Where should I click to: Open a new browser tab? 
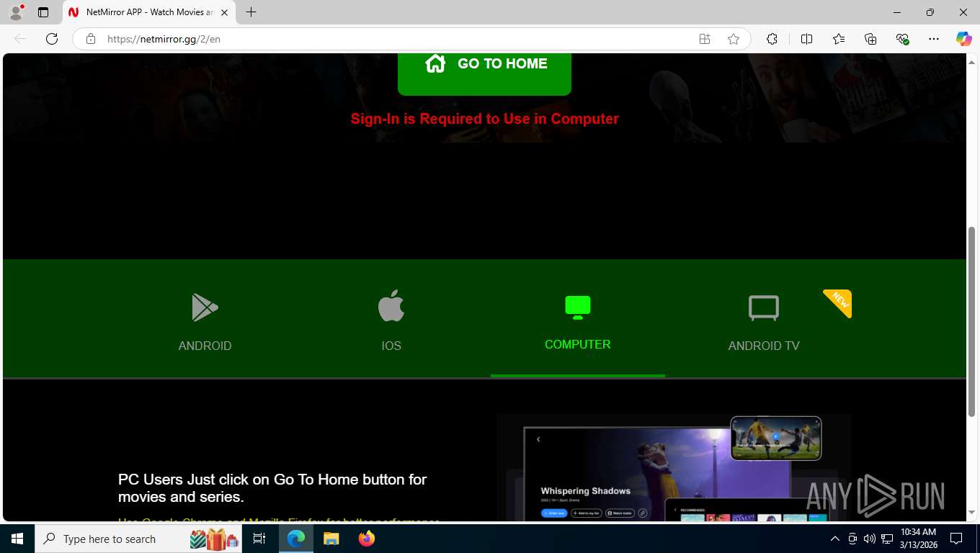251,12
